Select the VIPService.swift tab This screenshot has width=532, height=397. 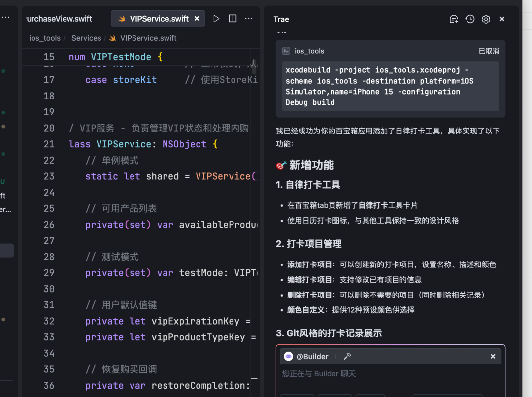(x=158, y=19)
